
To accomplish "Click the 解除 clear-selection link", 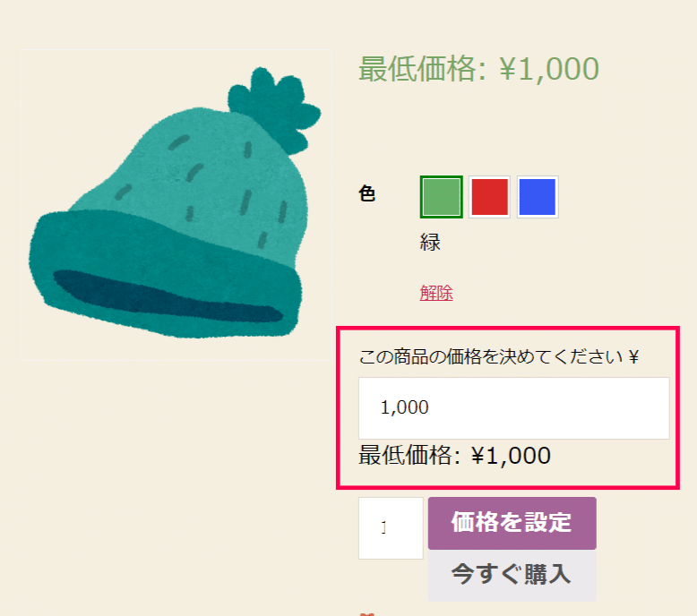I will [x=436, y=293].
